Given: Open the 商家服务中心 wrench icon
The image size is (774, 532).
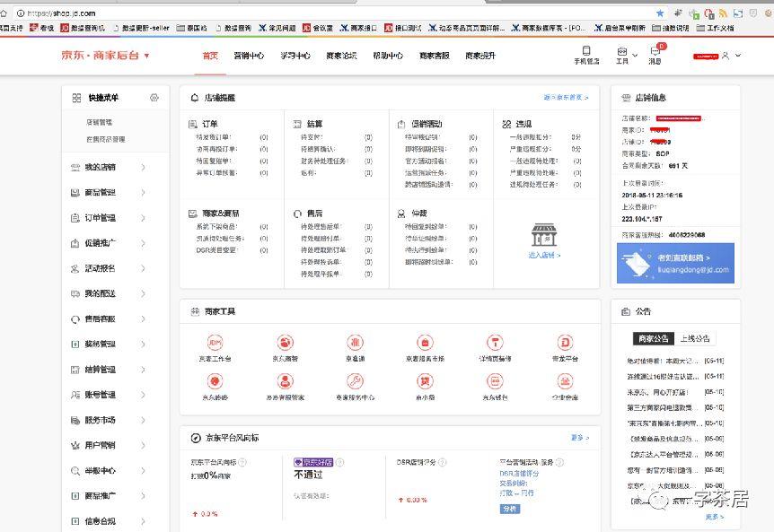Looking at the screenshot, I should (x=355, y=381).
